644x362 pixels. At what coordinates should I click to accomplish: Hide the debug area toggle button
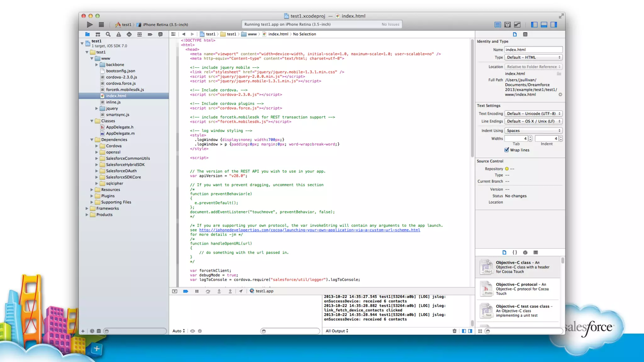[x=175, y=291]
